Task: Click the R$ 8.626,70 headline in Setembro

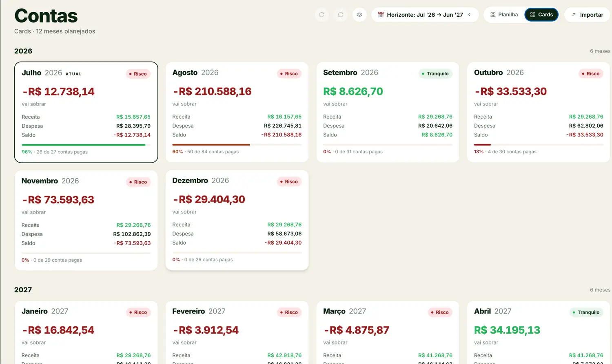Action: (x=353, y=91)
